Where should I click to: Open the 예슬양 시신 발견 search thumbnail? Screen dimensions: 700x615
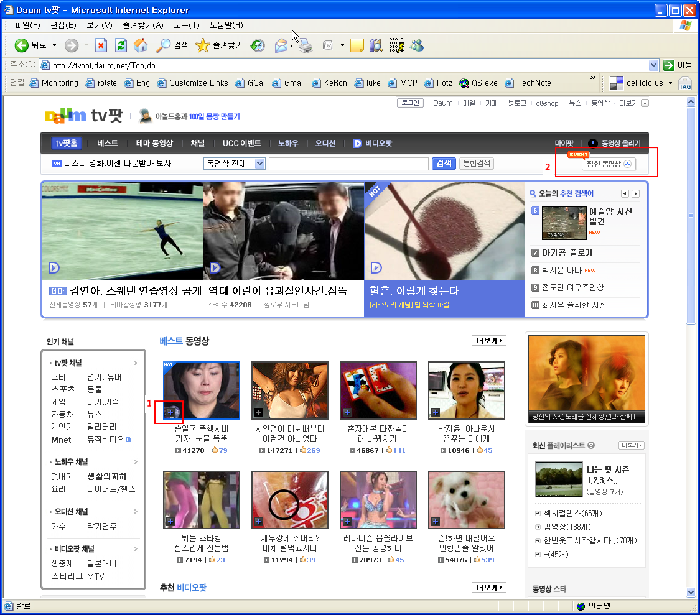click(x=564, y=223)
